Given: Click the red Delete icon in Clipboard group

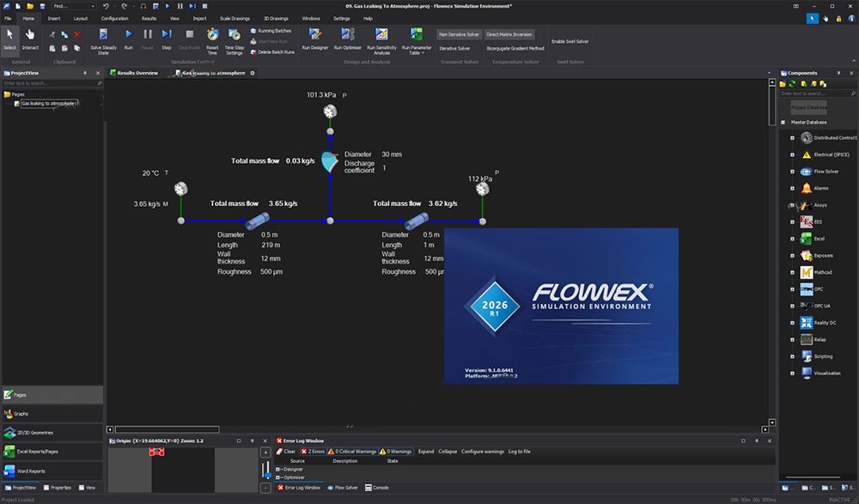Looking at the screenshot, I should (x=77, y=34).
